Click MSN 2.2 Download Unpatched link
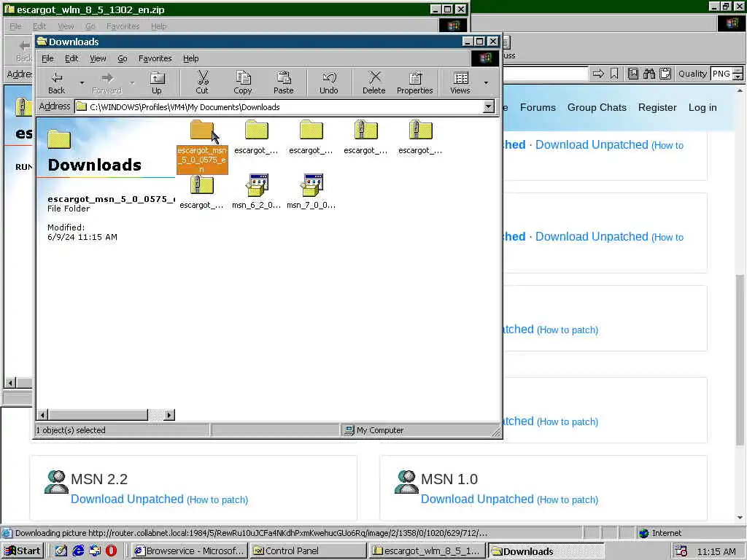This screenshot has height=560, width=747. pyautogui.click(x=127, y=499)
